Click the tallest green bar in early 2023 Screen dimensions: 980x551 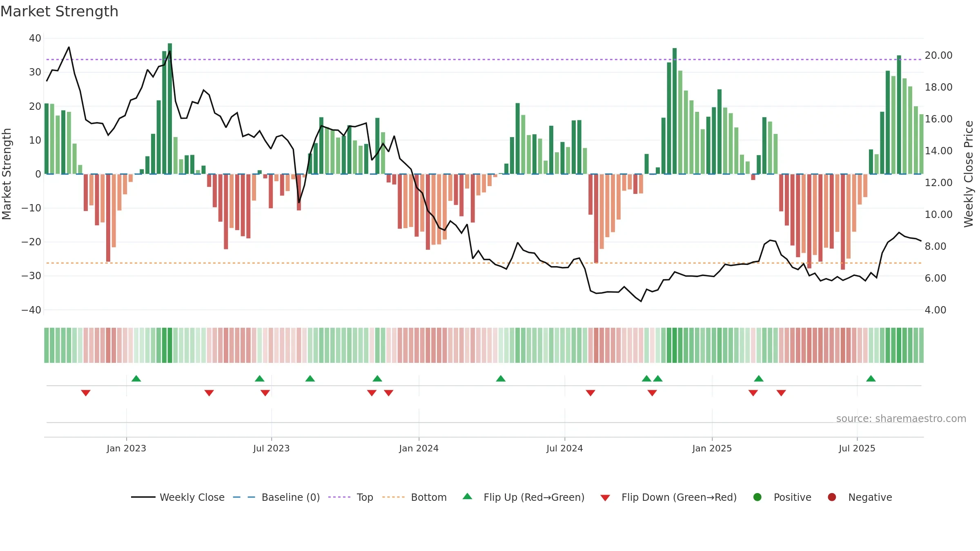[170, 109]
